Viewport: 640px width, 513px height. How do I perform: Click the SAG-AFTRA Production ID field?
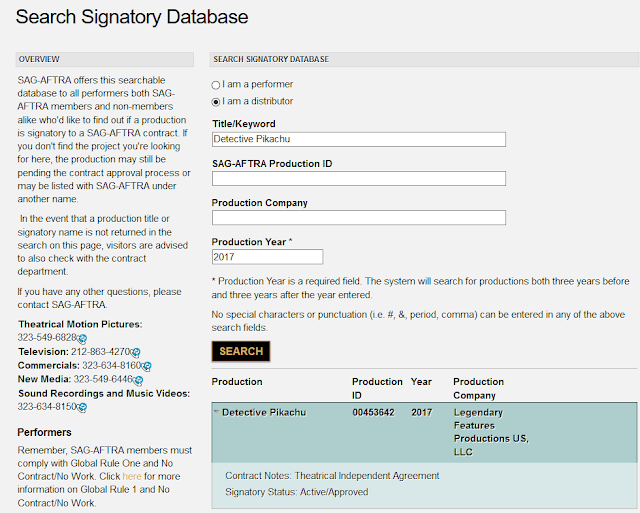point(359,178)
